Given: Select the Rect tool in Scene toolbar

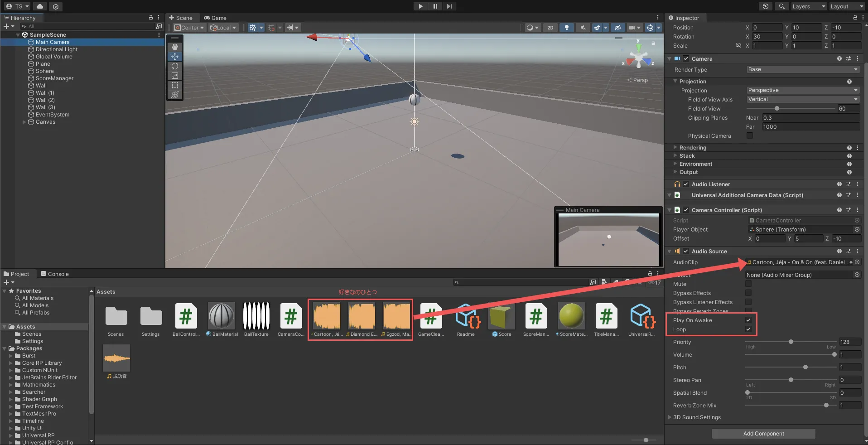Looking at the screenshot, I should pos(175,85).
